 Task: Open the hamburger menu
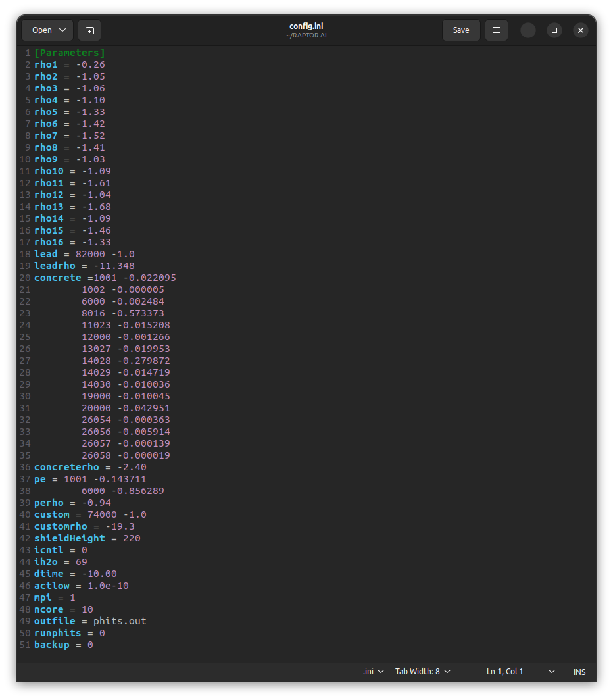497,30
